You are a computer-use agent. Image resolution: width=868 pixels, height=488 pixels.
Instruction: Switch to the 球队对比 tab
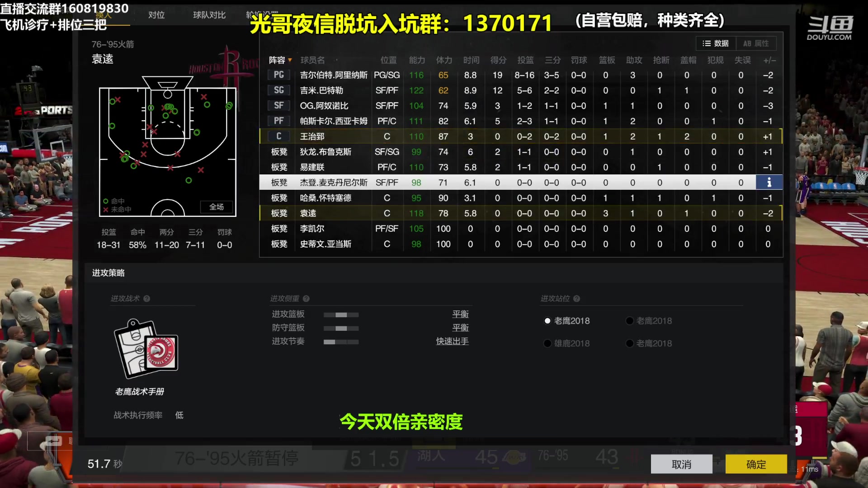pyautogui.click(x=208, y=14)
